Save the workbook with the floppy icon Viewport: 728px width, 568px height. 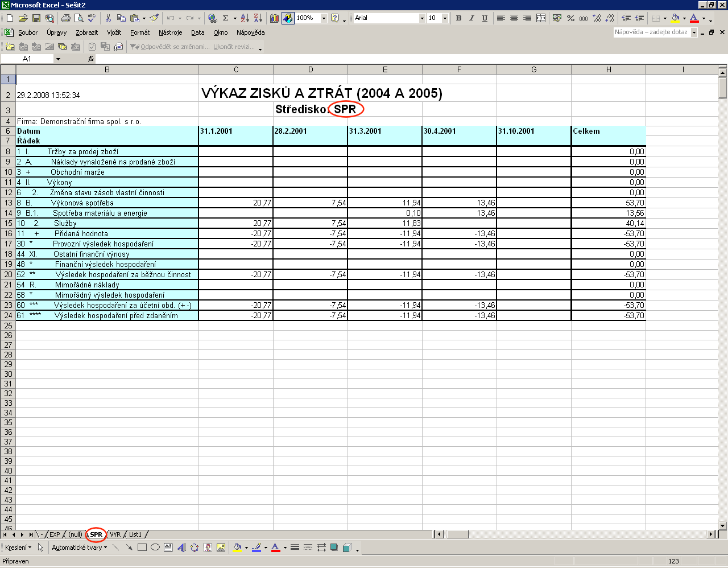[36, 18]
